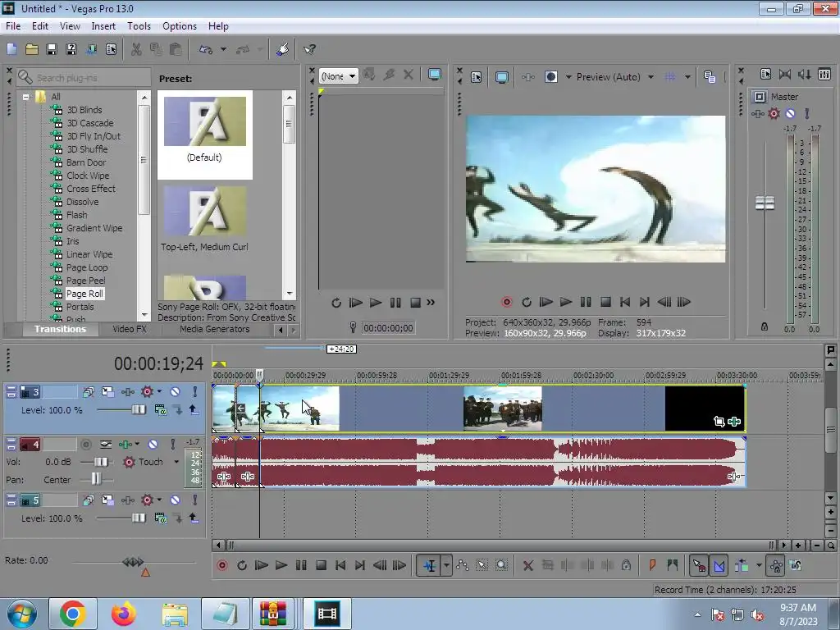840x630 pixels.
Task: Switch to the Video FX tab
Action: tap(129, 329)
